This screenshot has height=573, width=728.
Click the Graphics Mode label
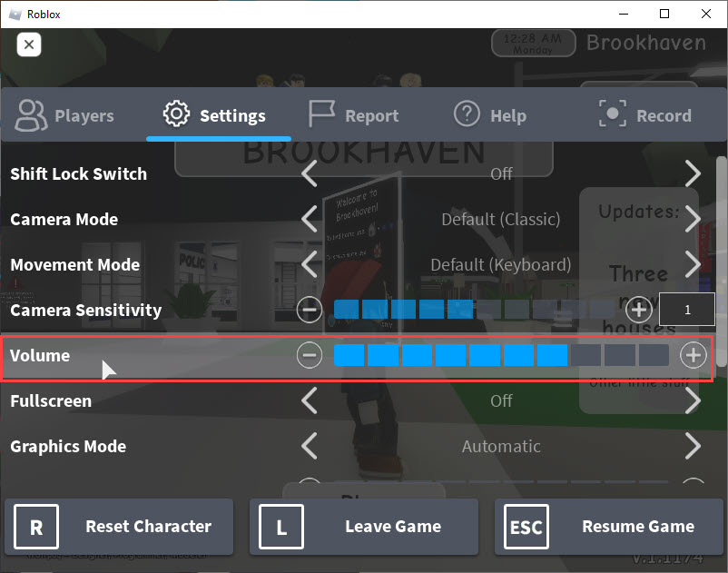[68, 446]
